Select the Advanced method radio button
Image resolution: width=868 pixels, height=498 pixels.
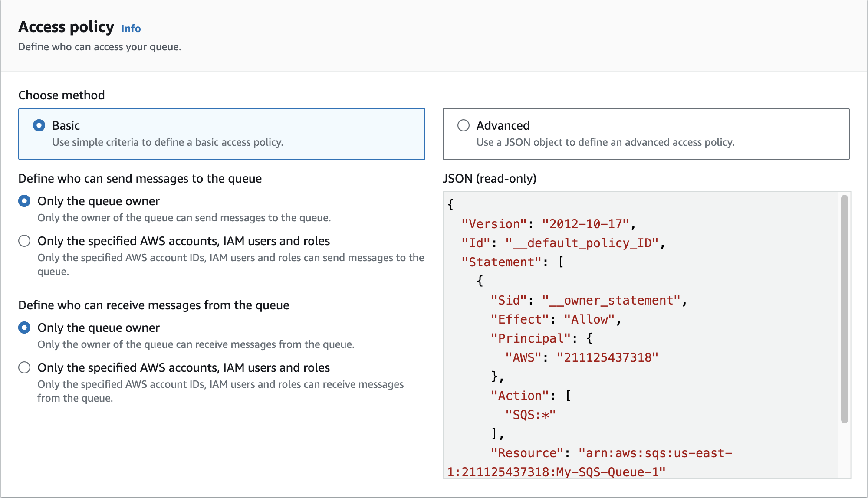[x=464, y=126]
